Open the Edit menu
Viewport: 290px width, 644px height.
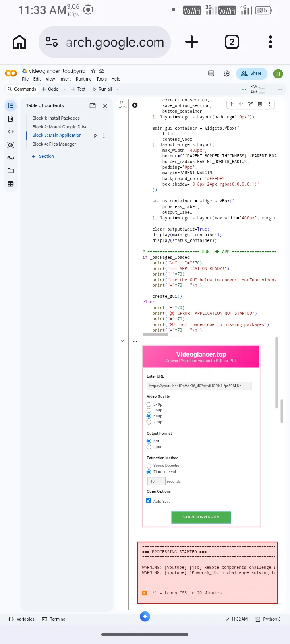37,79
